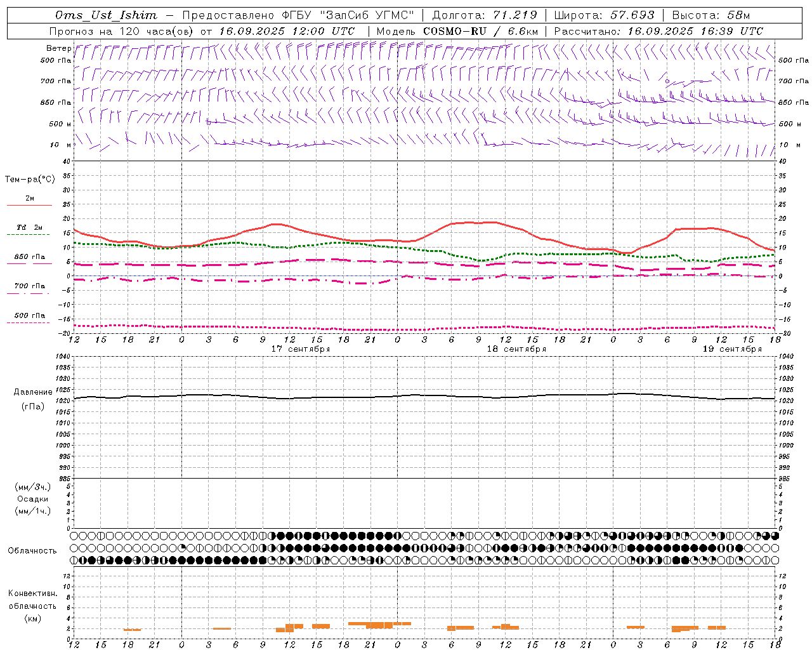Select the forecast start time 16.09.2025 12:00 UTC
812x650 pixels.
tap(287, 31)
